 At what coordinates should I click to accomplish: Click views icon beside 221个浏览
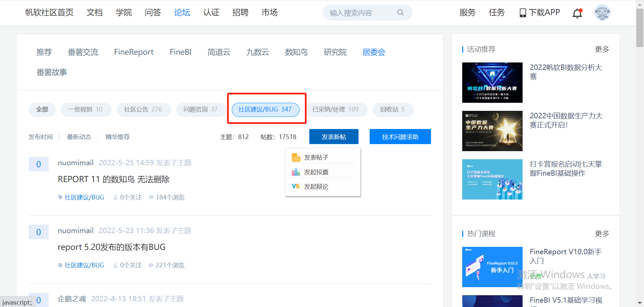151,265
